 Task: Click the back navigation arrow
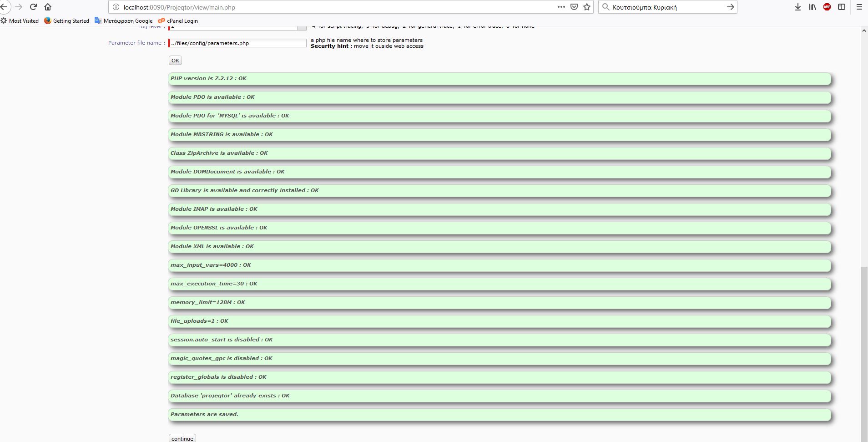[4, 7]
